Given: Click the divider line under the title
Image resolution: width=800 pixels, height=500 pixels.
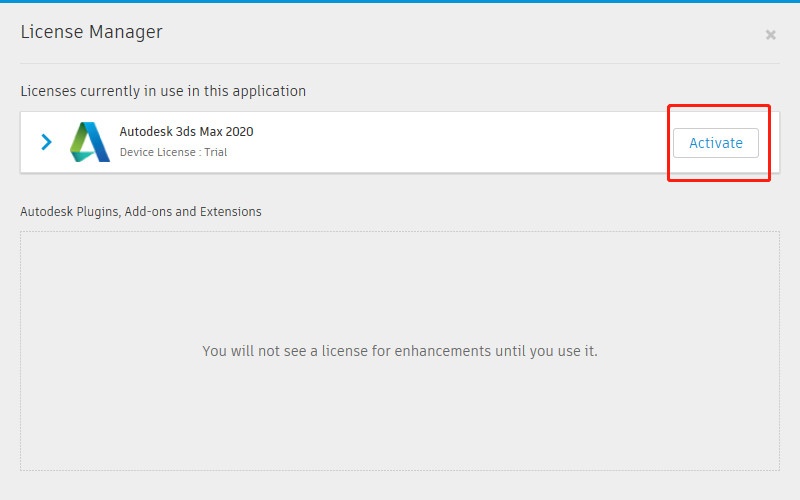Looking at the screenshot, I should pyautogui.click(x=400, y=64).
